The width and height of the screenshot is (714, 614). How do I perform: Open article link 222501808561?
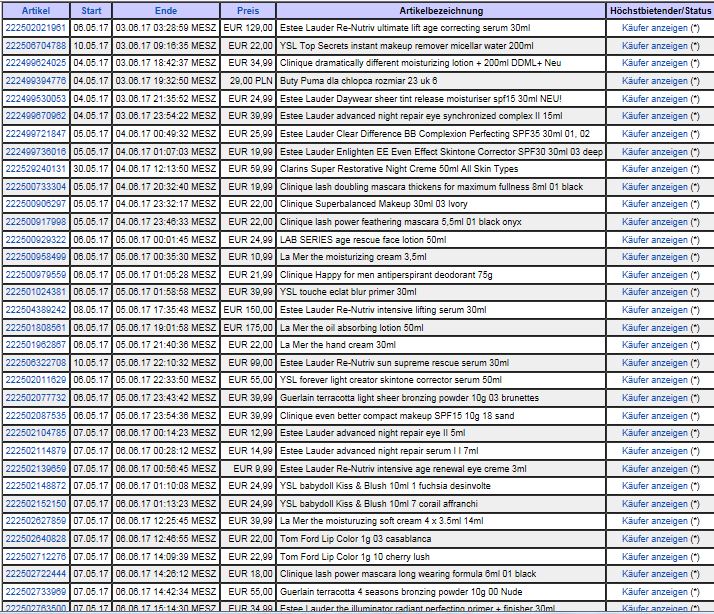(x=36, y=327)
